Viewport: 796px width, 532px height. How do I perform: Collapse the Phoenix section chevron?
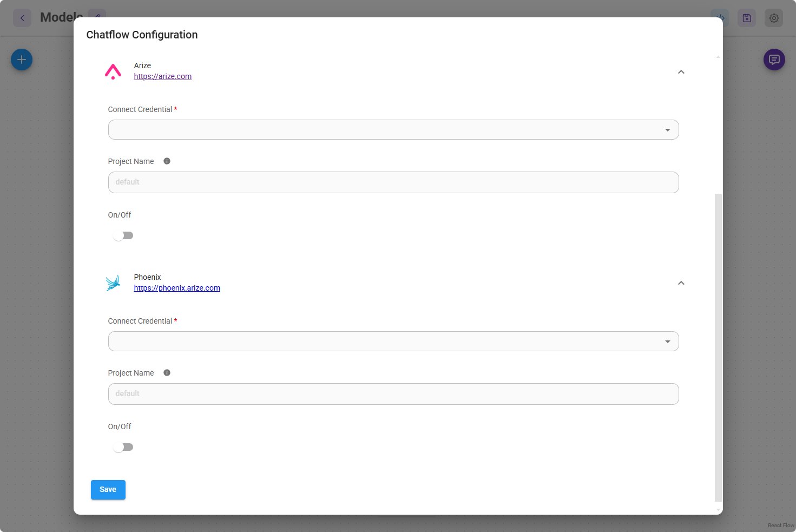pyautogui.click(x=681, y=283)
